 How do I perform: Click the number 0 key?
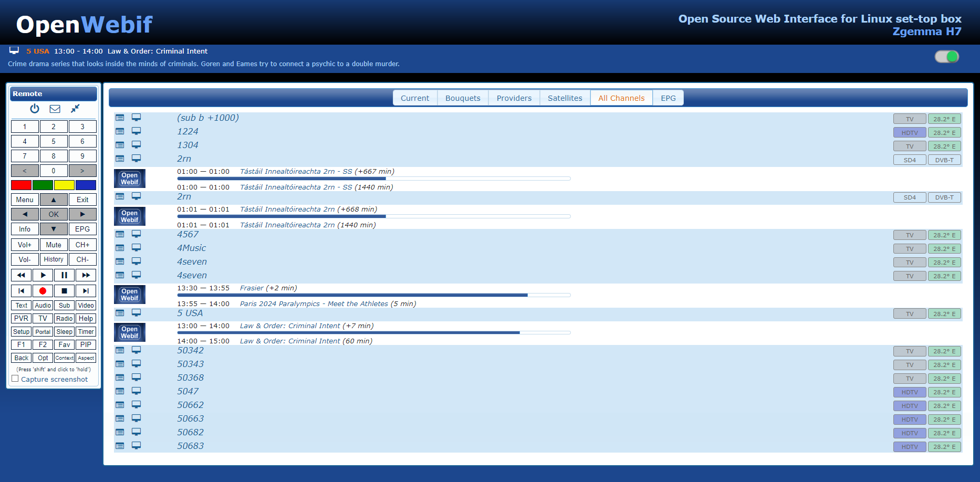tap(54, 171)
